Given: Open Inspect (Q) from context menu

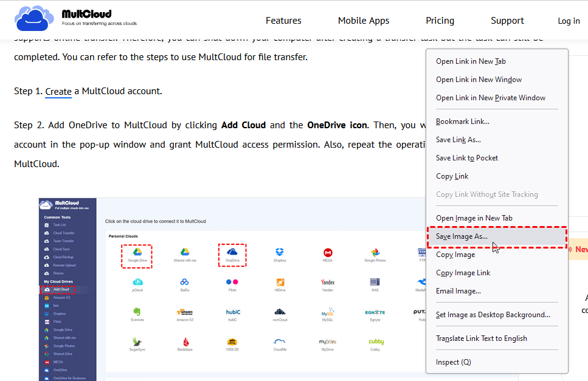Looking at the screenshot, I should pos(497,362).
